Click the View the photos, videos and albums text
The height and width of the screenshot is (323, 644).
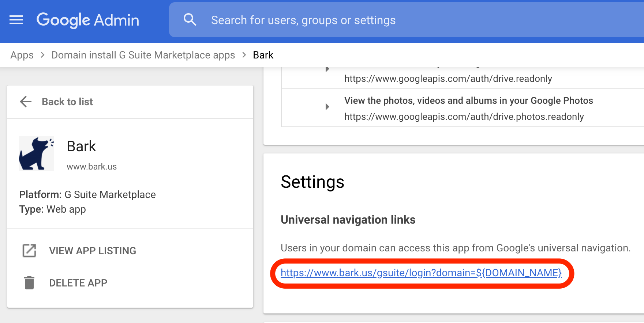pyautogui.click(x=468, y=101)
